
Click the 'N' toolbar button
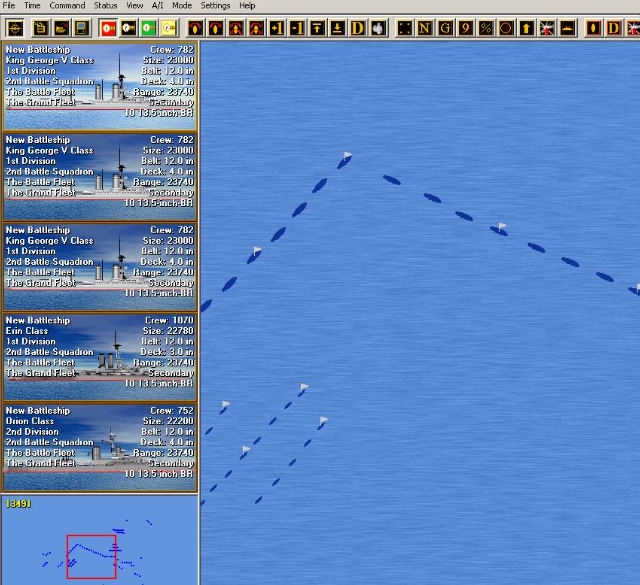pyautogui.click(x=424, y=28)
